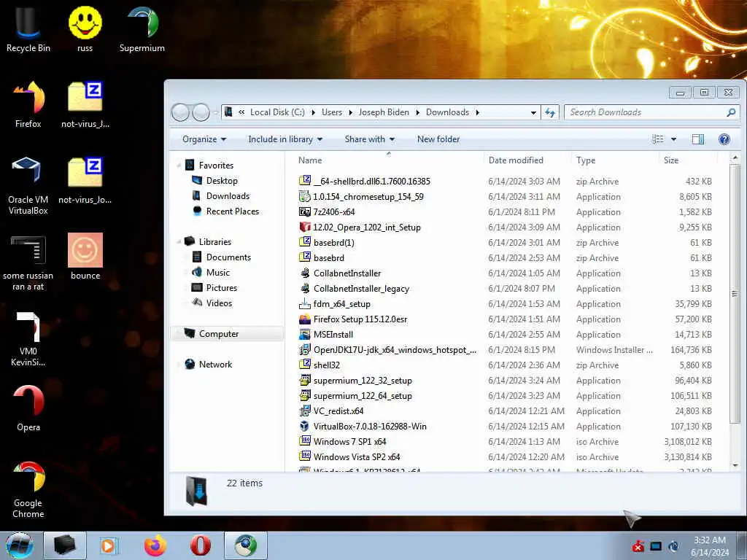This screenshot has height=560, width=747.
Task: Launch Opera from the desktop shortcut
Action: (28, 408)
